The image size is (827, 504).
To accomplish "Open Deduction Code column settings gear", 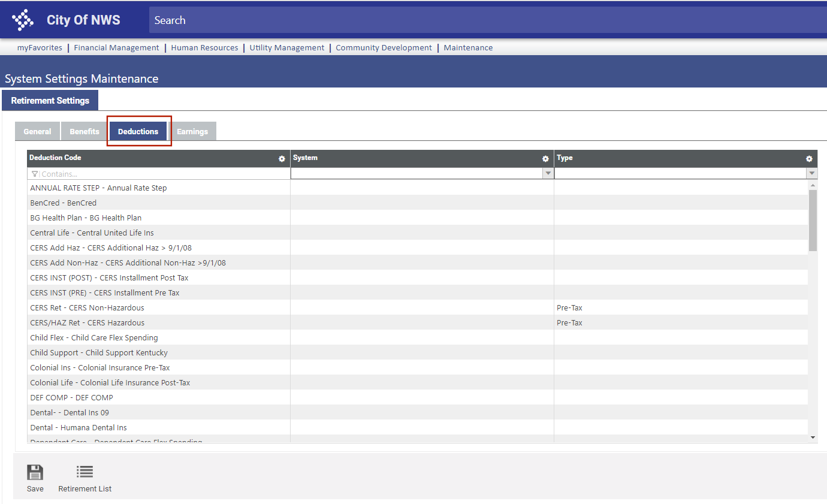I will [282, 159].
